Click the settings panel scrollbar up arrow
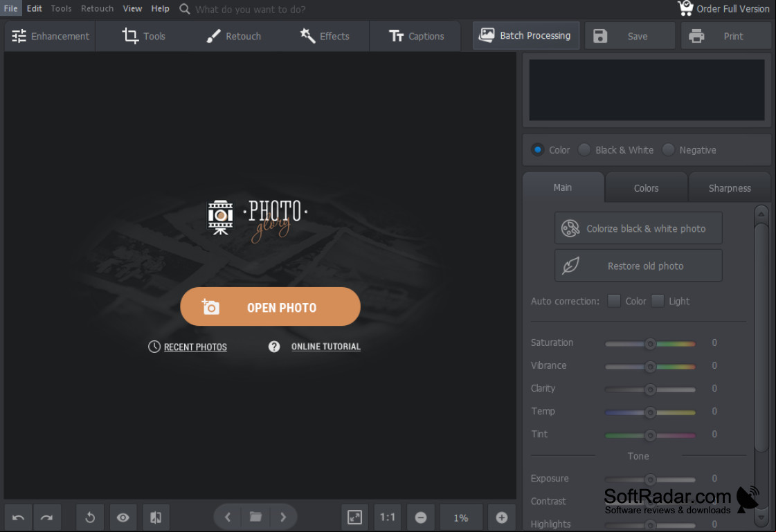This screenshot has height=532, width=776. tap(761, 214)
